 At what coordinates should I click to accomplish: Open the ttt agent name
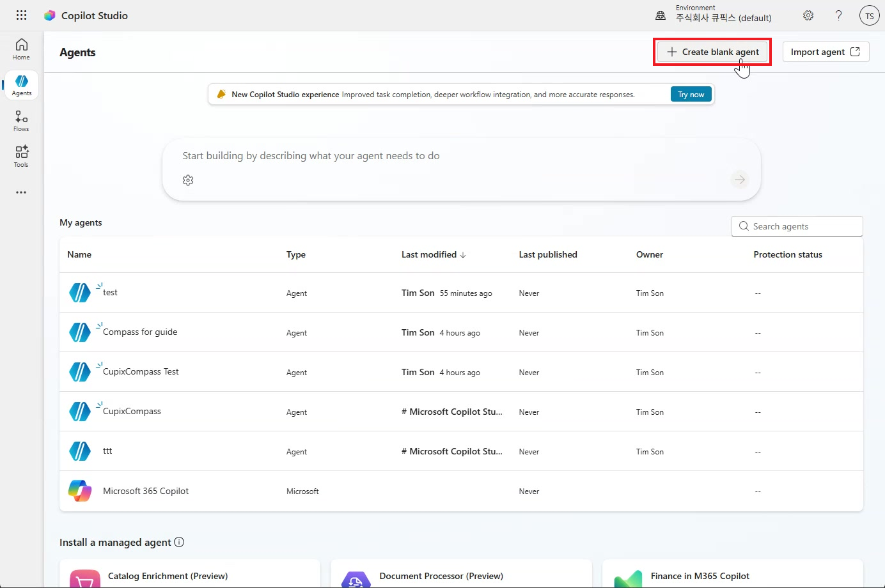[x=107, y=451]
